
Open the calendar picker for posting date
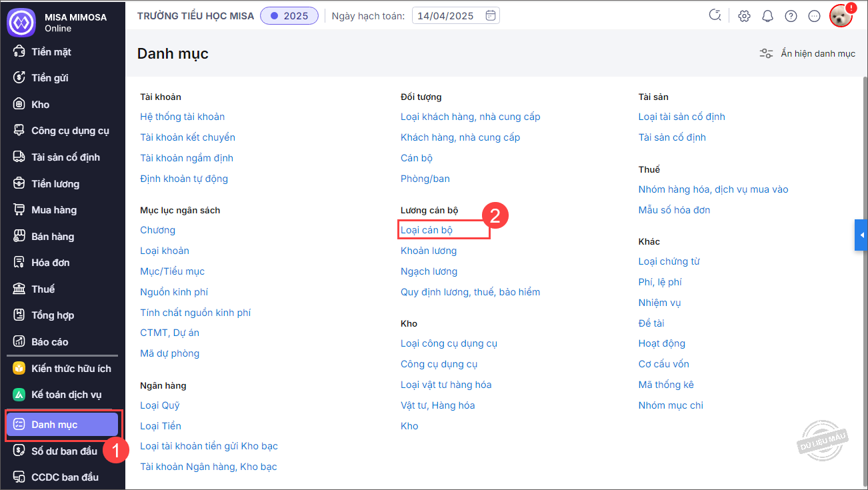(x=490, y=15)
